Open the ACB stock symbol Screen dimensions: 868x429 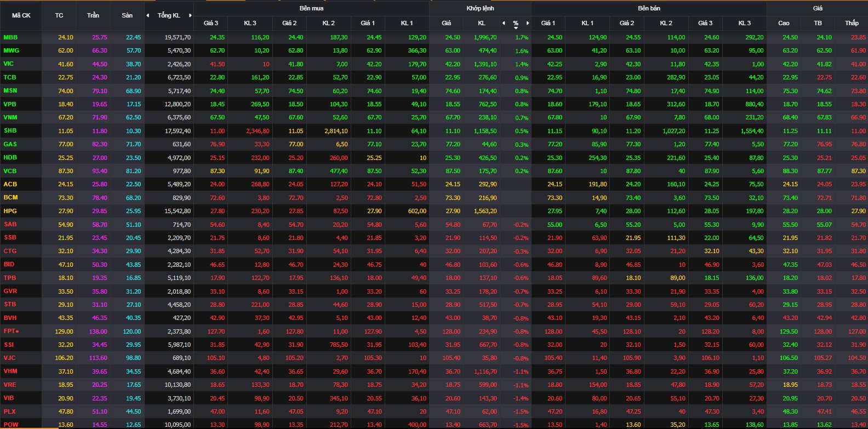pyautogui.click(x=10, y=184)
